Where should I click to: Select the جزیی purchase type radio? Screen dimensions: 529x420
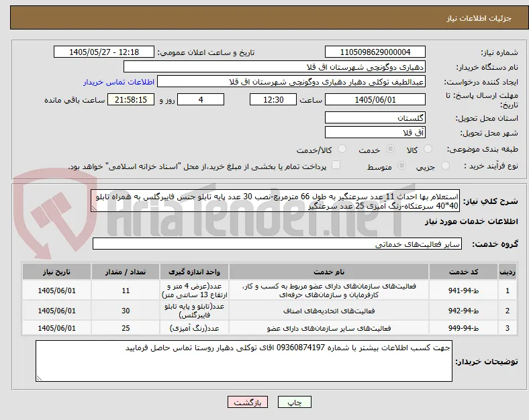pos(445,166)
